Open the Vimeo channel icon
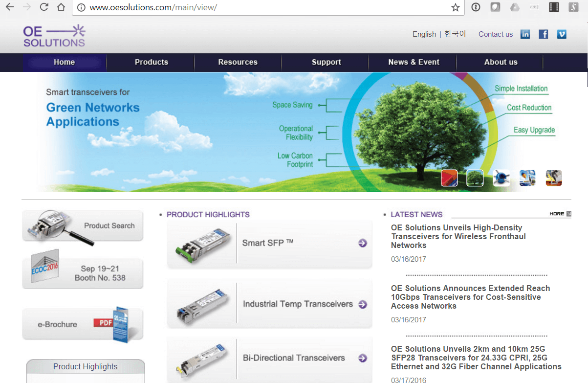Screen dimensions: 588x383 (x=562, y=34)
